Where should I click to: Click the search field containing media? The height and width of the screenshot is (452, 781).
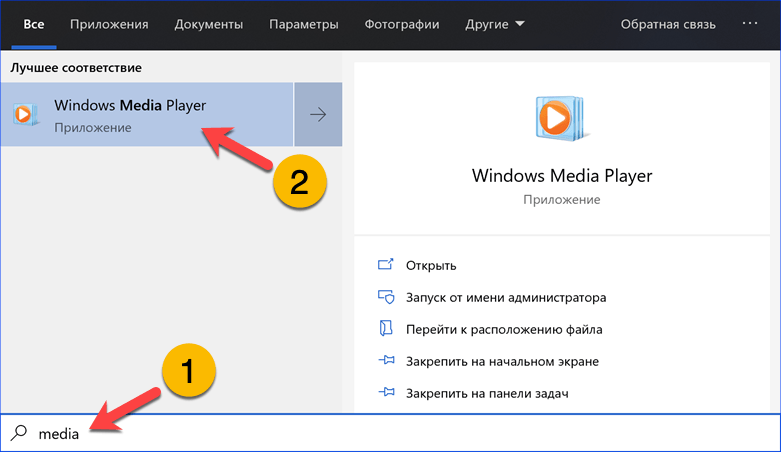coord(390,434)
